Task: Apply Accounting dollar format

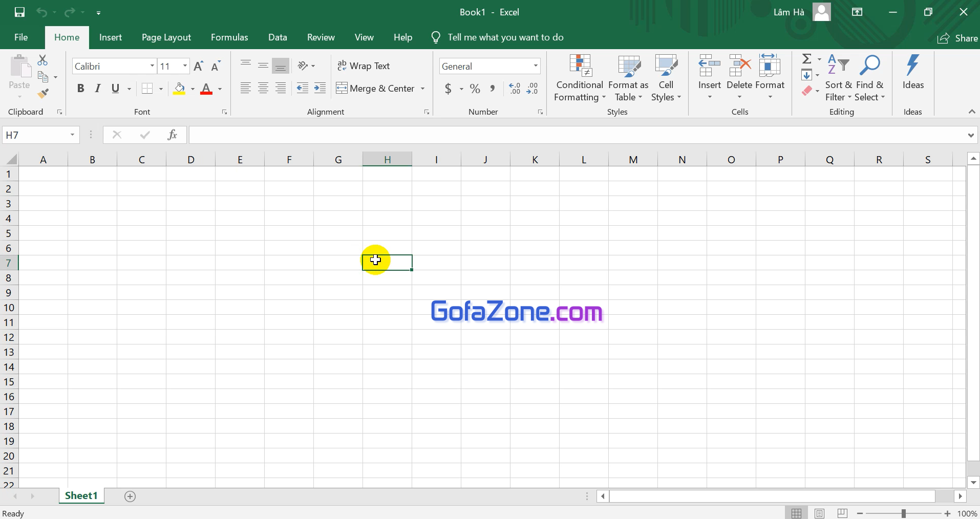Action: coord(448,89)
